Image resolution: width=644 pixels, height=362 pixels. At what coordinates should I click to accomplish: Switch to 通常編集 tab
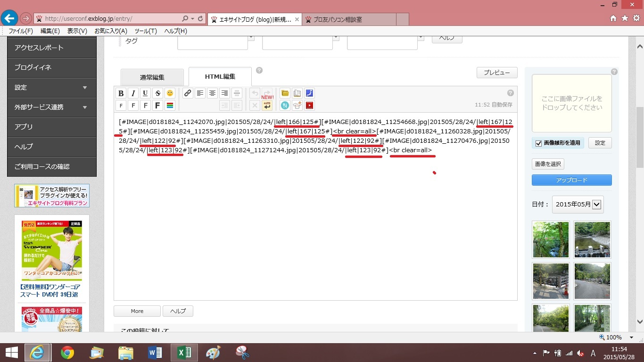[152, 77]
